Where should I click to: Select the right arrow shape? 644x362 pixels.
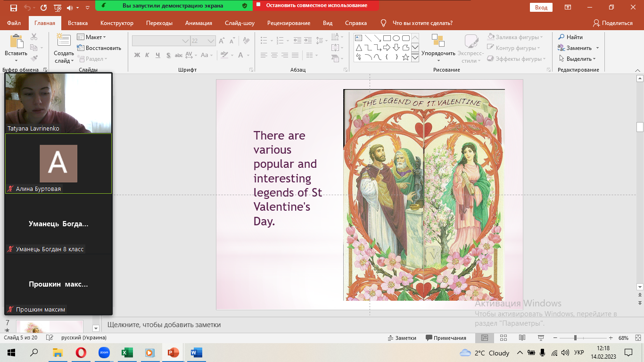click(387, 47)
